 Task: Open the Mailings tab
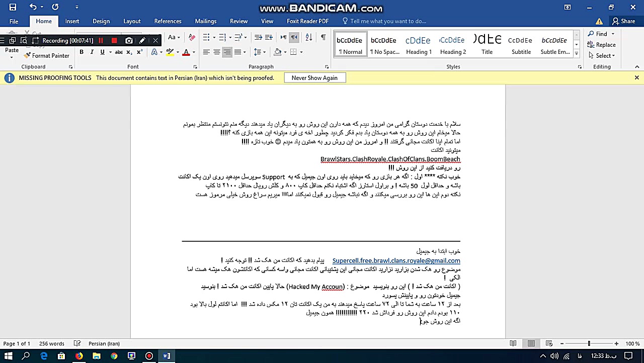point(206,21)
